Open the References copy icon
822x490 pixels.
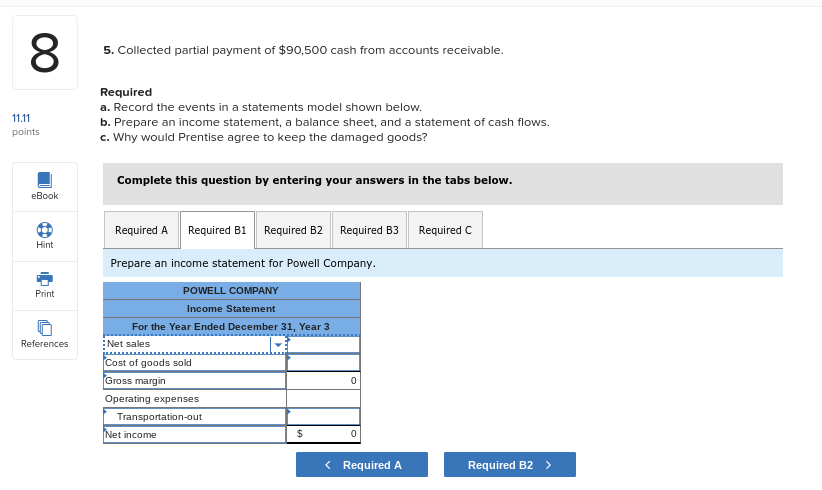pos(45,328)
